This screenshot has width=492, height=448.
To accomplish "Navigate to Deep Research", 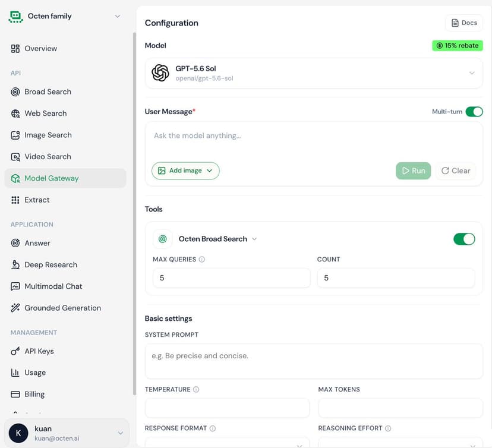I will click(65, 265).
